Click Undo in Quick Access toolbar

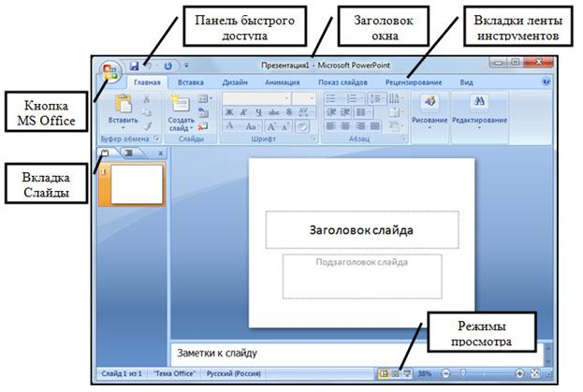[x=149, y=66]
